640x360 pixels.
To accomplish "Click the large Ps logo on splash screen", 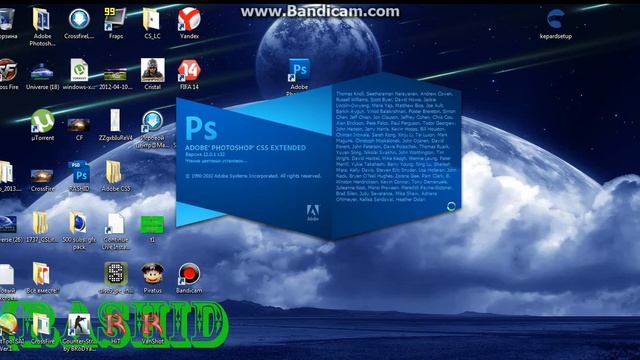I will [x=201, y=128].
